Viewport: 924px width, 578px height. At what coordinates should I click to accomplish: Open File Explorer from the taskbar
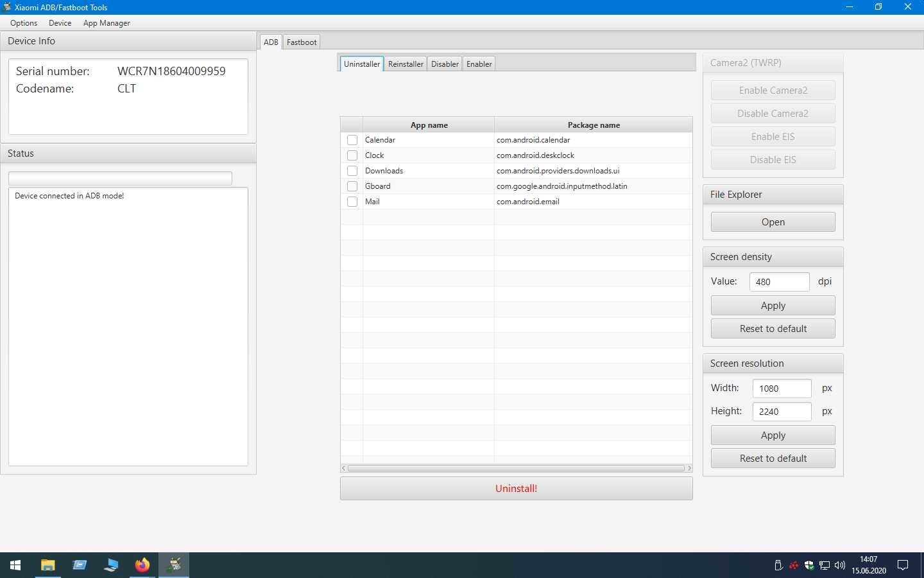point(47,565)
